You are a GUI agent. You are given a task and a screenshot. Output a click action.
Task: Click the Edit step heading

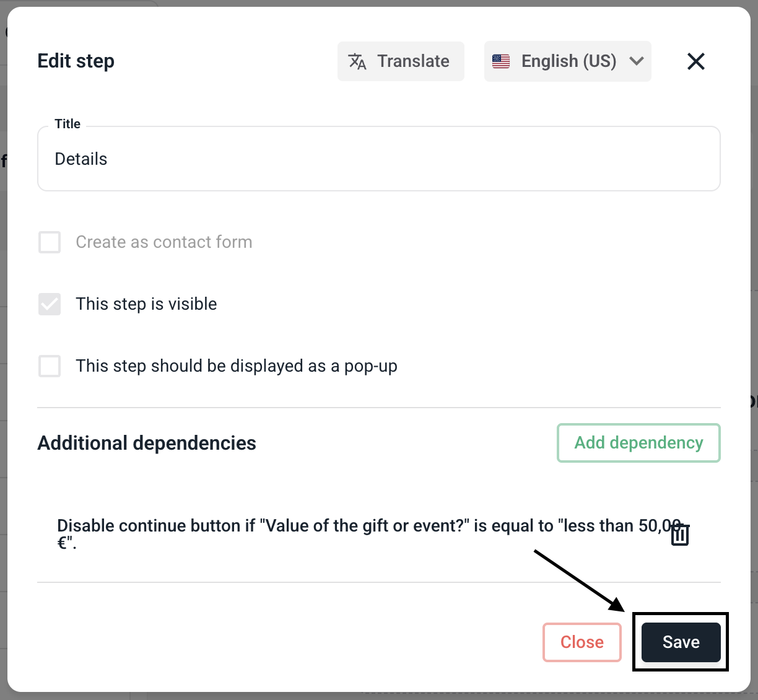pyautogui.click(x=76, y=61)
